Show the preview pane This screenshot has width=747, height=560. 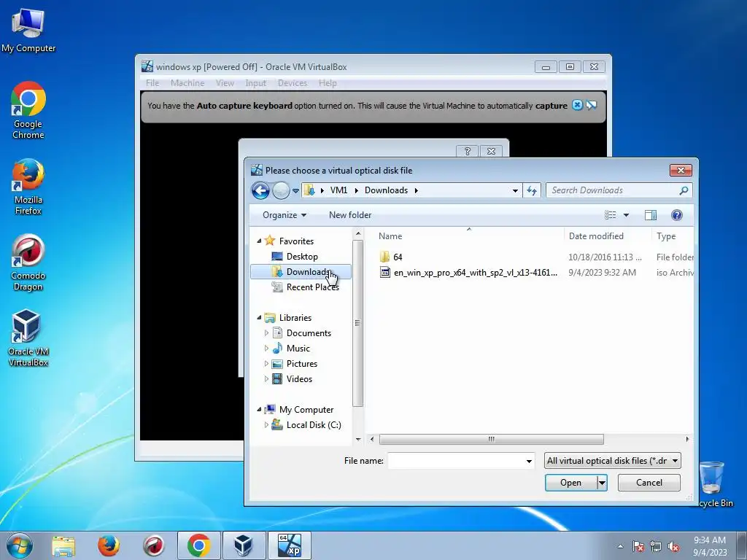tap(650, 215)
